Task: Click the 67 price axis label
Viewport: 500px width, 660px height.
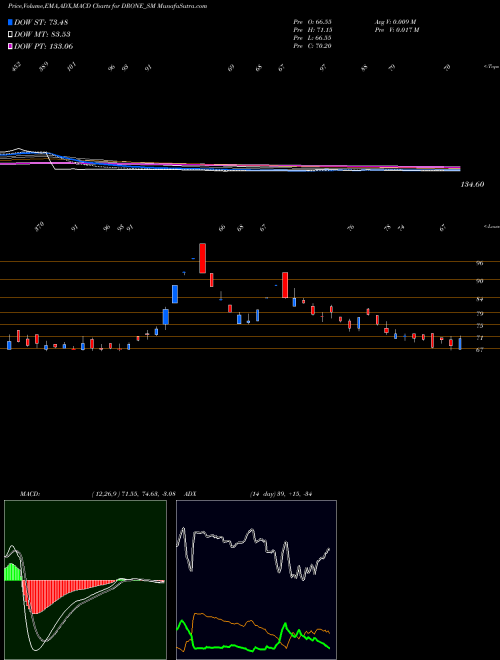Action: click(479, 350)
